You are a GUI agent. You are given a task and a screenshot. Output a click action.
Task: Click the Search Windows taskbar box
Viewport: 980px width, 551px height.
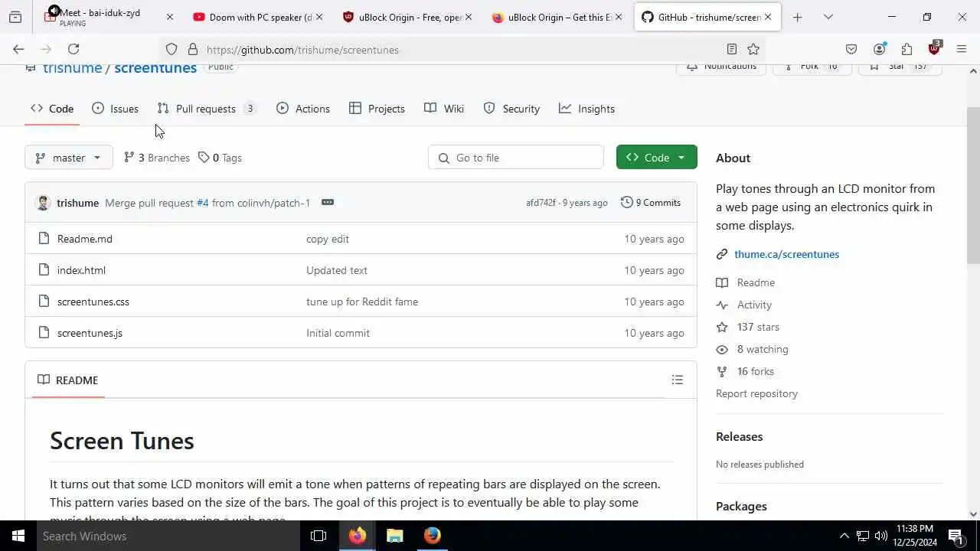pos(168,536)
